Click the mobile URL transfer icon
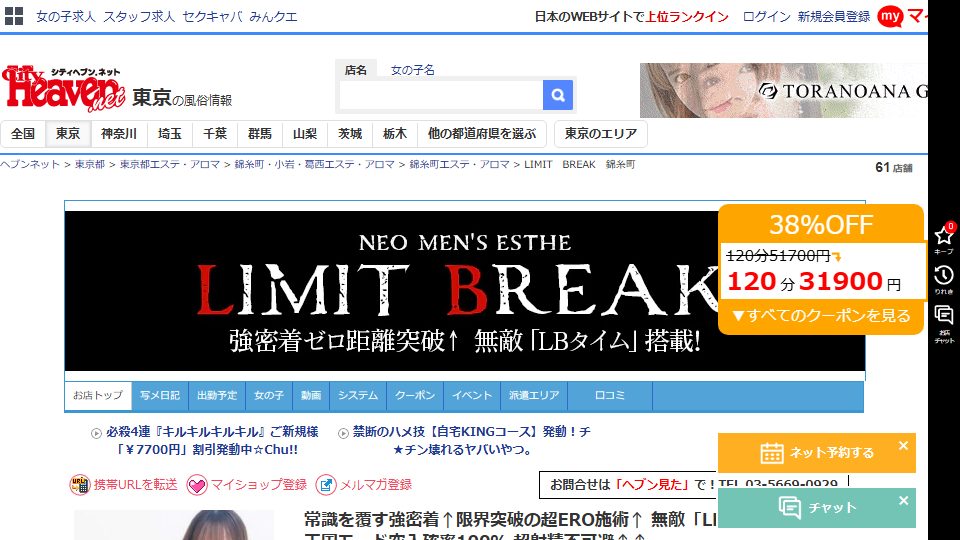Image resolution: width=960 pixels, height=540 pixels. point(80,485)
